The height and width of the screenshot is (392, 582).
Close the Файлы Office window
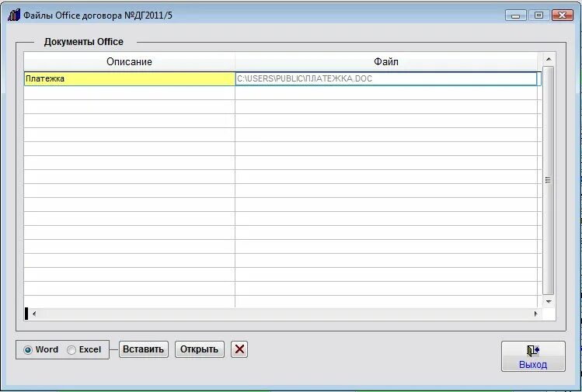point(563,16)
